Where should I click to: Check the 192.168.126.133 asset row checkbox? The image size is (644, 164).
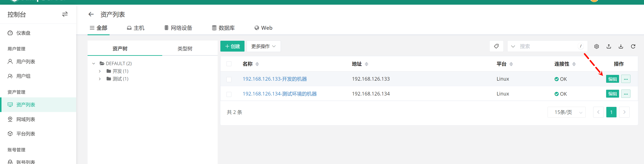[x=229, y=80]
